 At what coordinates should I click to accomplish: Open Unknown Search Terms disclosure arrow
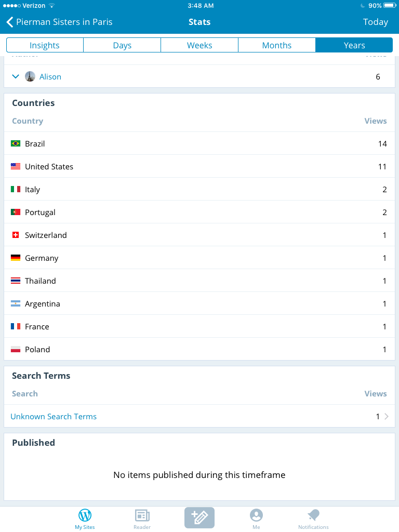click(x=386, y=416)
